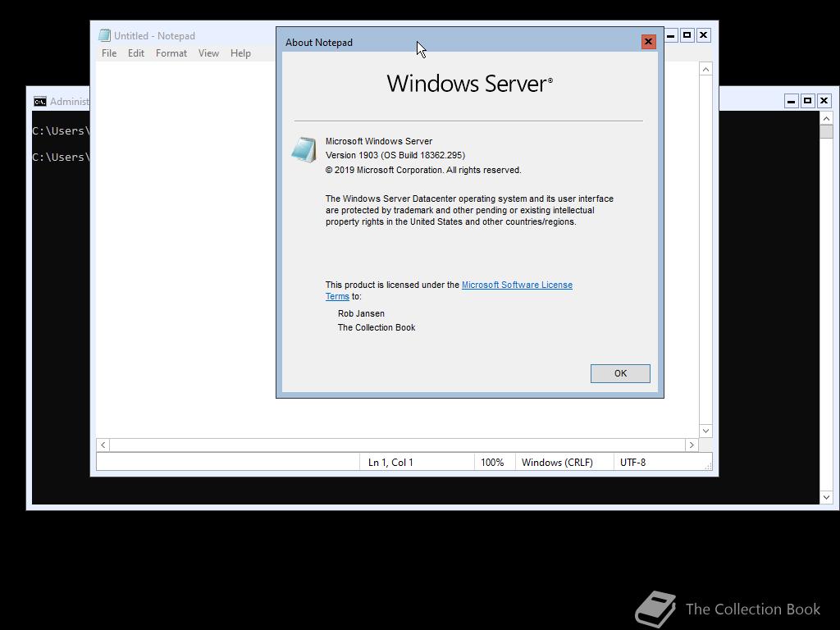Click the Command Prompt title bar icon
Screen dimensions: 840x630
click(x=39, y=101)
